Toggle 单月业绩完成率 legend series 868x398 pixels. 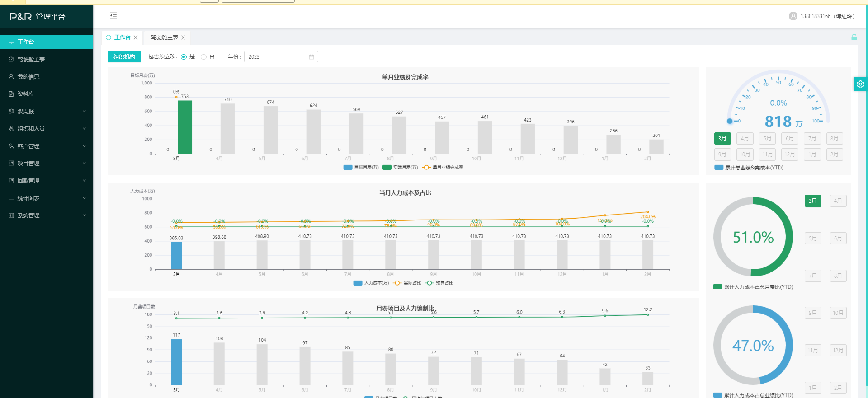tap(443, 167)
